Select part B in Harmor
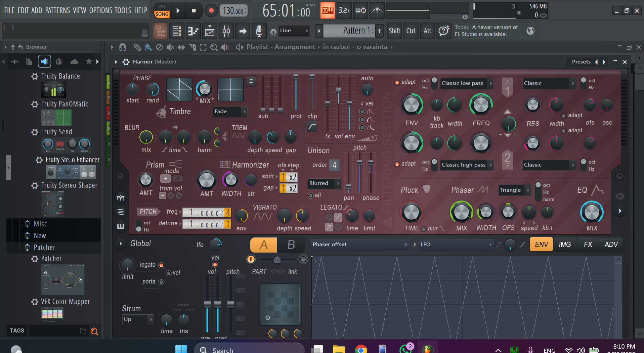The width and height of the screenshot is (644, 353). click(x=291, y=245)
